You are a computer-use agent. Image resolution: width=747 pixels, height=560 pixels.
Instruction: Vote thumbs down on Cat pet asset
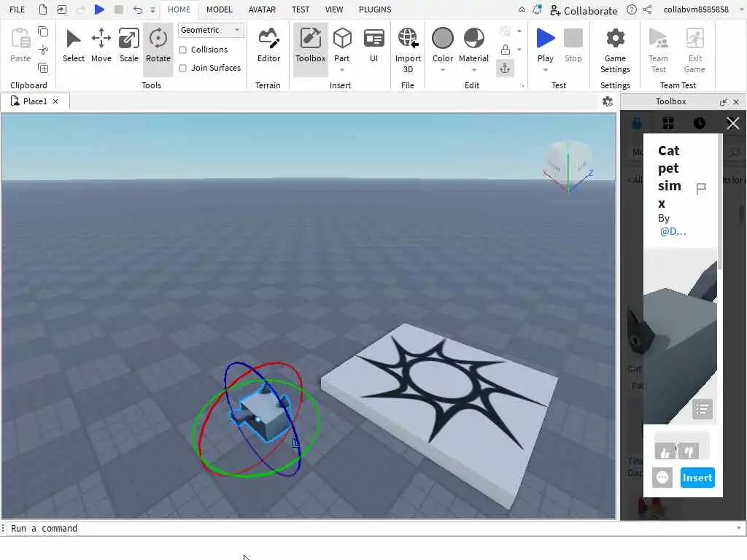689,451
